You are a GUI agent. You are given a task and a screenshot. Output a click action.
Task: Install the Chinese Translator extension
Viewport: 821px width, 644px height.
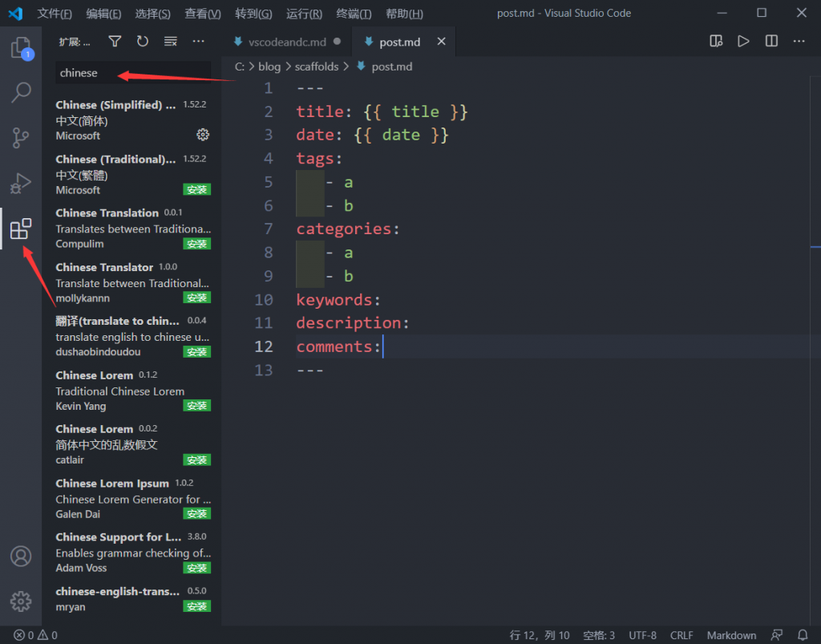point(196,298)
